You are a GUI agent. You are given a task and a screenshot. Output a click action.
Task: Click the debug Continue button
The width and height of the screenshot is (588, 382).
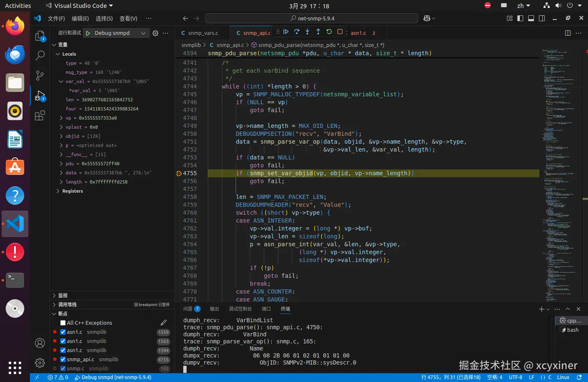286,32
